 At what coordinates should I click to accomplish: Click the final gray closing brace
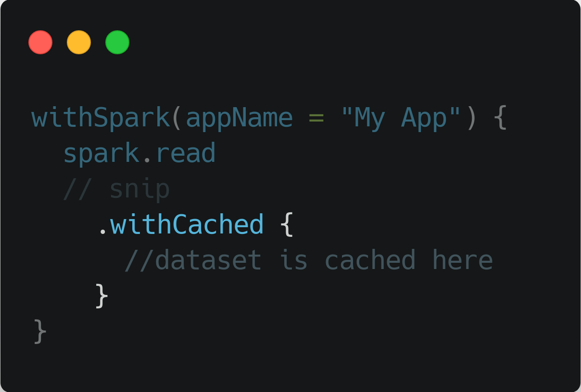40,331
